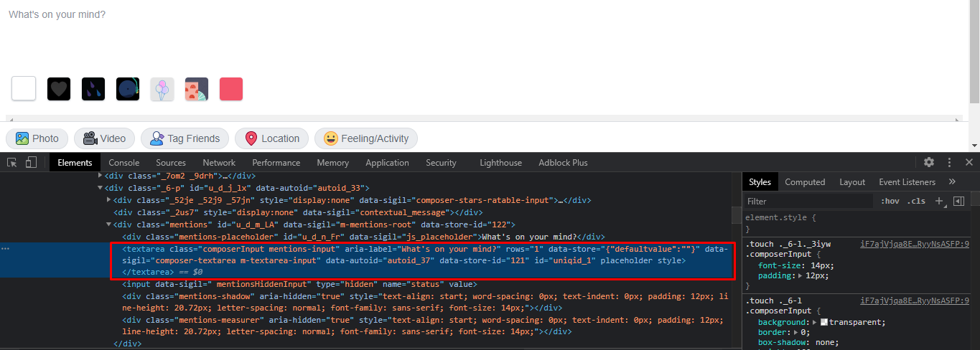Toggle the device toolbar icon
This screenshot has height=350, width=980.
31,163
